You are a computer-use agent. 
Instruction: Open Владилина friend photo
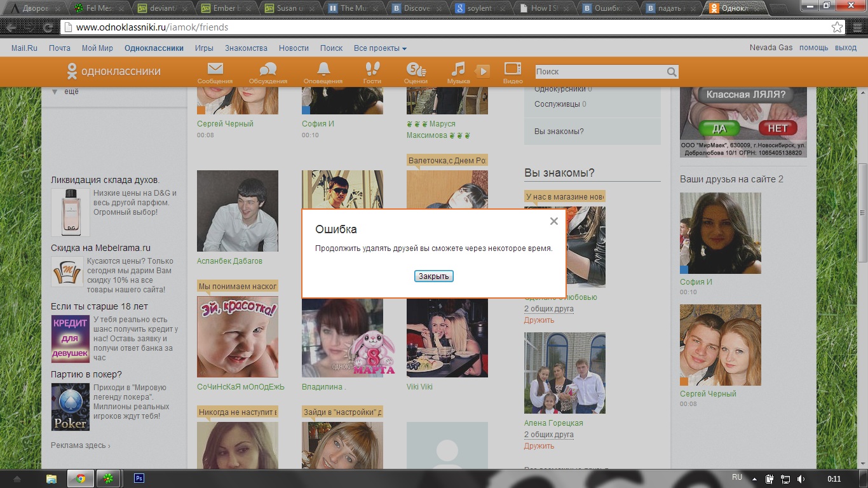342,337
